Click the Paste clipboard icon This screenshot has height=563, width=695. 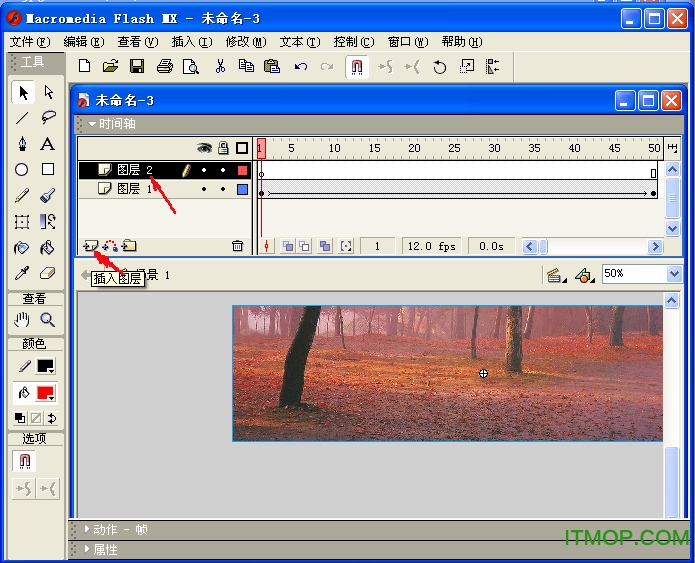point(272,66)
